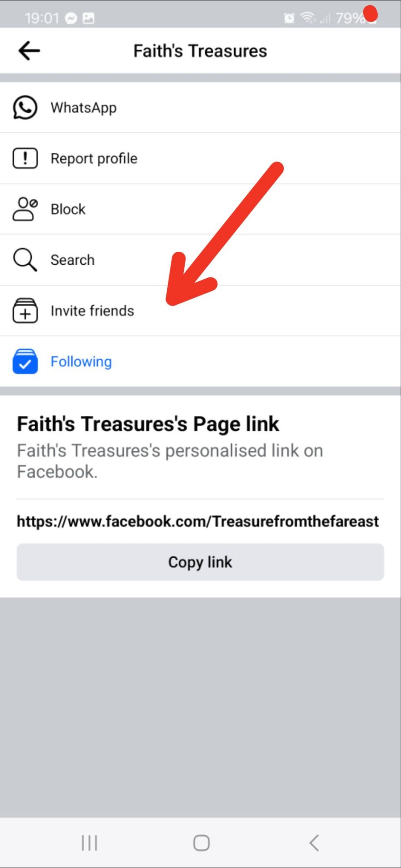Tap the Faith's Treasures's Page link heading
Viewport: 401px width, 868px height.
click(148, 424)
